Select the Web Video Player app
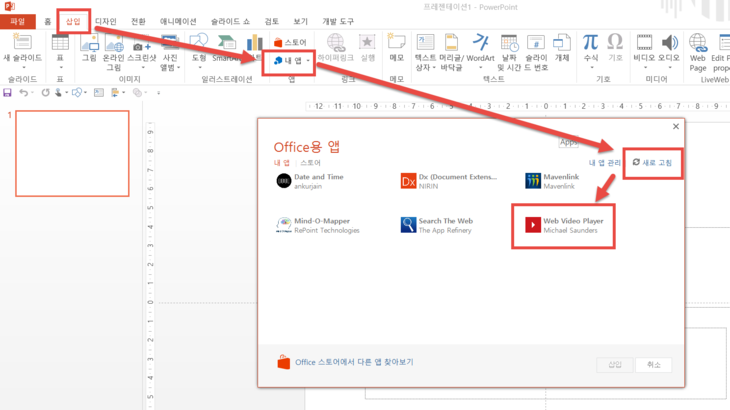This screenshot has width=730, height=410. point(564,225)
